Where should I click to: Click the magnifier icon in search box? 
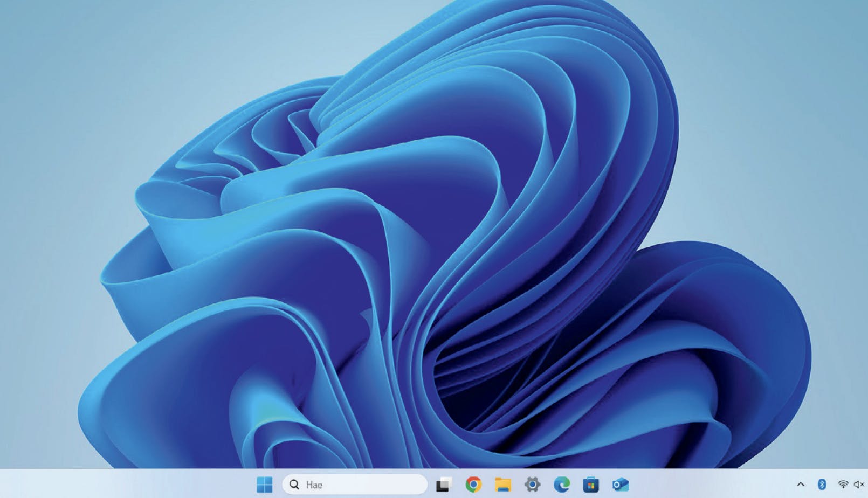coord(294,485)
